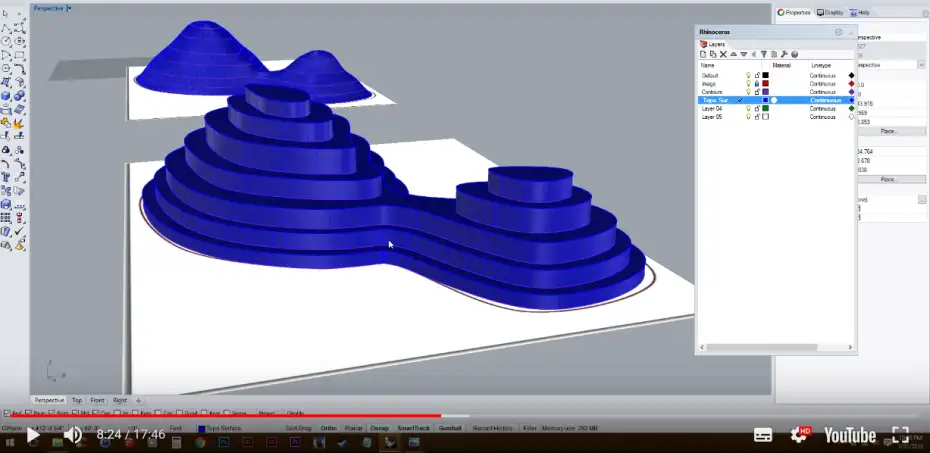Click the Boolean union spheres tool
930x453 pixels.
click(x=20, y=96)
